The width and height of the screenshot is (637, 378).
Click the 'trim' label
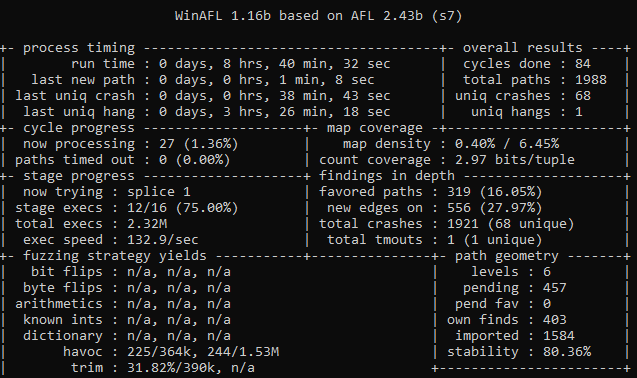tap(87, 368)
